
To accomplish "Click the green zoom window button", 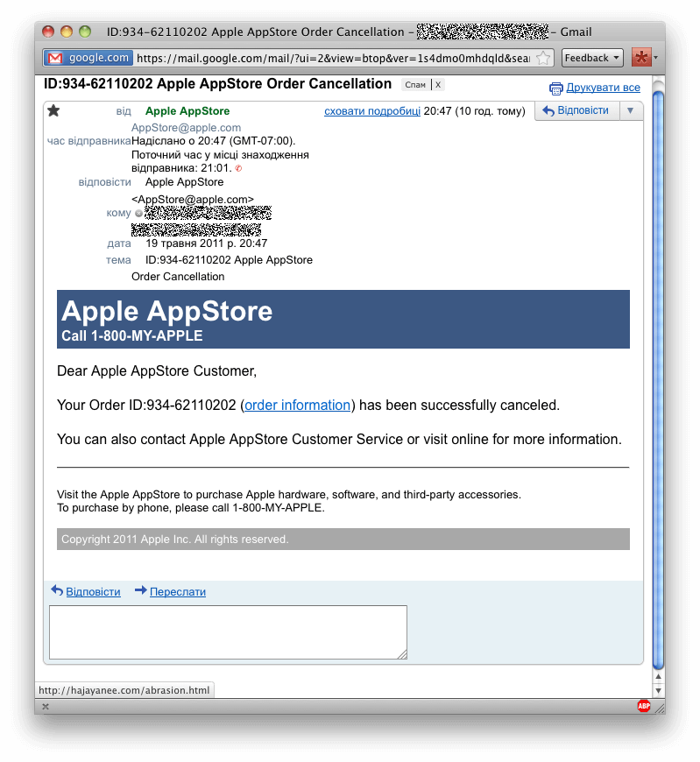I will tap(85, 32).
